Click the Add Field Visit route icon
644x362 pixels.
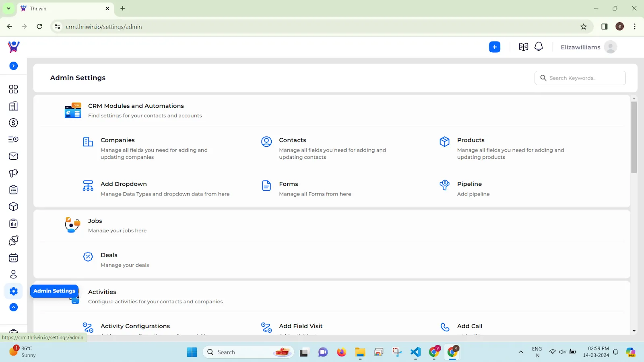pyautogui.click(x=266, y=327)
